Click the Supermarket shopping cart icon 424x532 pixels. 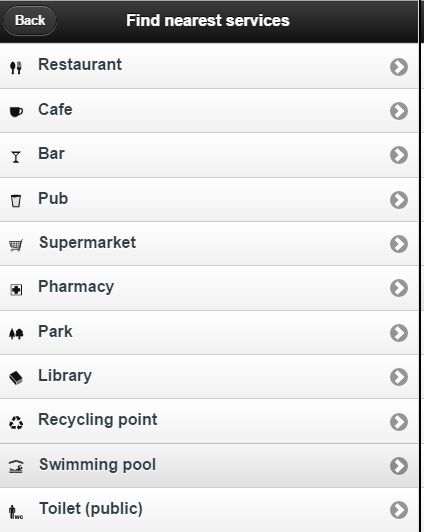click(x=16, y=245)
